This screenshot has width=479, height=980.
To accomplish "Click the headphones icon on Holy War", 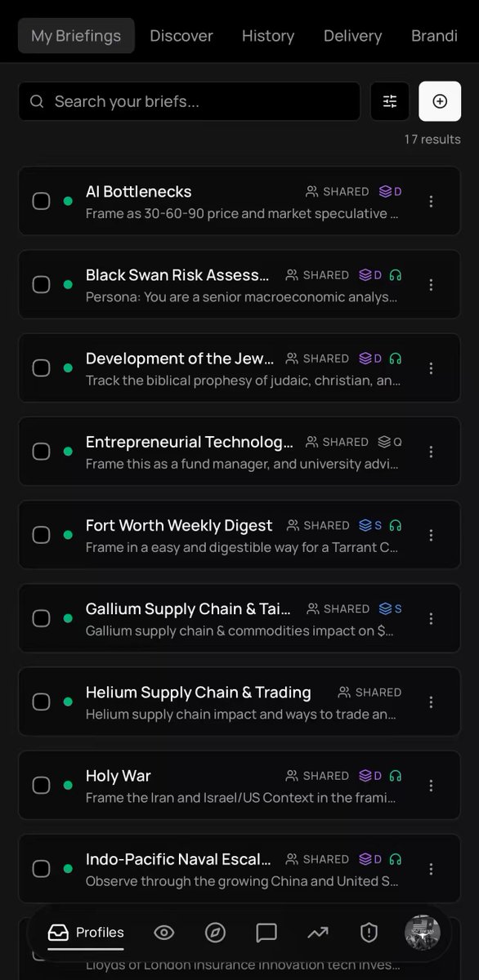I will point(396,776).
